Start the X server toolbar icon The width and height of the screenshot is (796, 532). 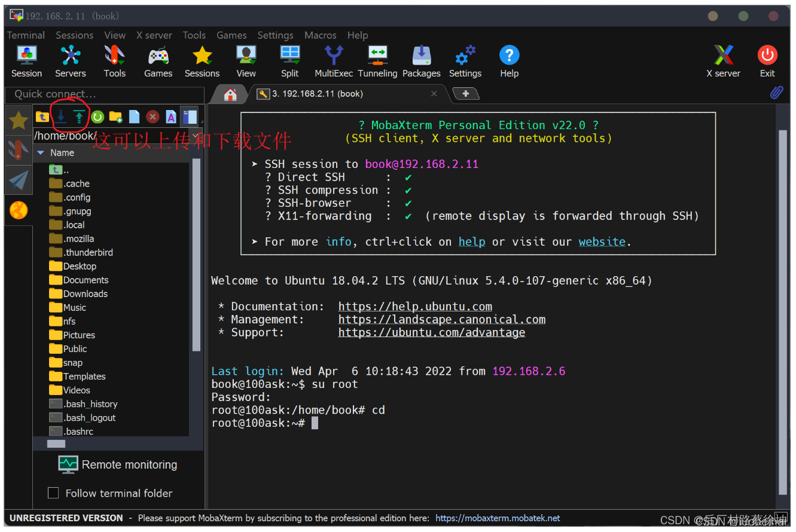pos(723,62)
